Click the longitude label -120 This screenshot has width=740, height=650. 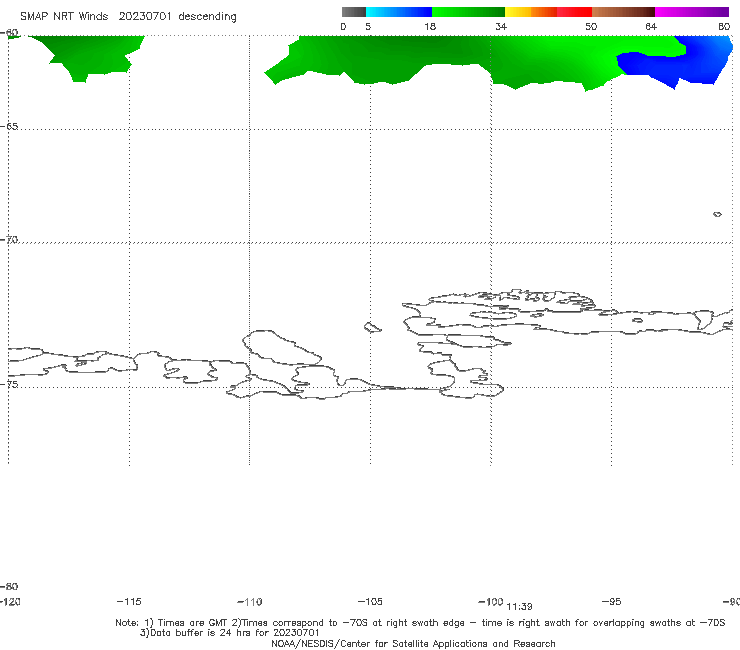point(10,601)
